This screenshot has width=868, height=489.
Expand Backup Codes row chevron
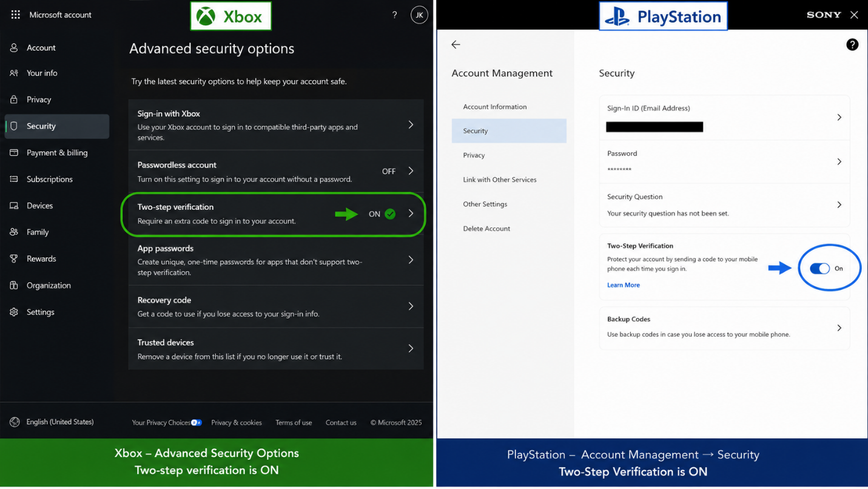coord(839,328)
